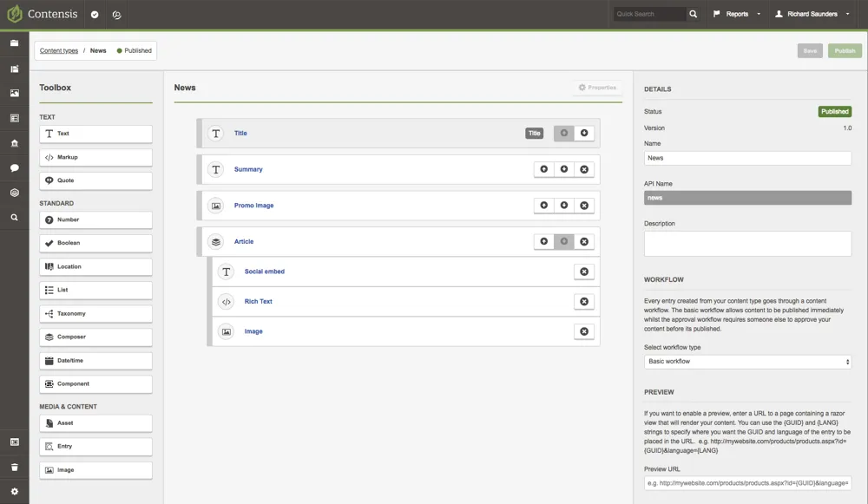Select the Title field link
The width and height of the screenshot is (868, 504).
pyautogui.click(x=240, y=134)
